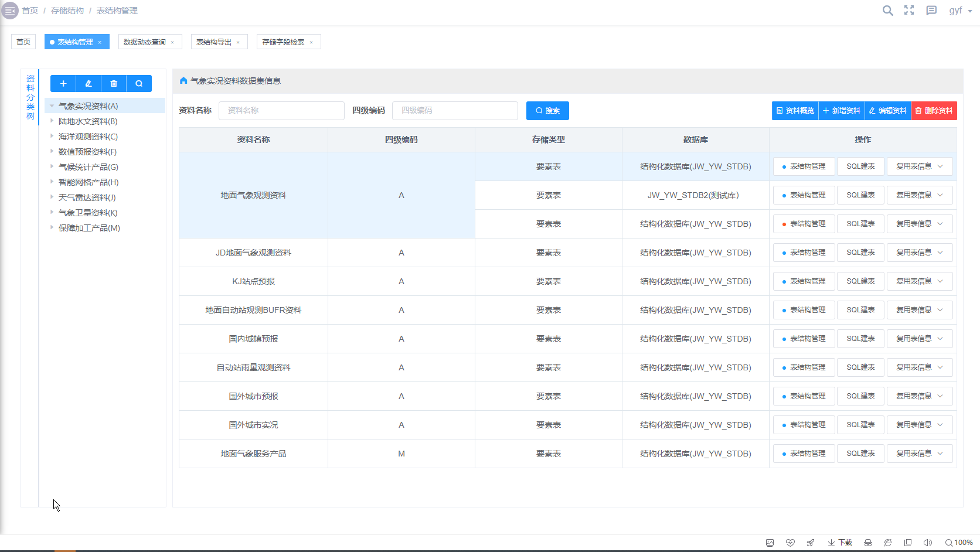Image resolution: width=980 pixels, height=552 pixels.
Task: Open 复用表信息 dropdown for 地面气象服务产品
Action: tap(920, 454)
